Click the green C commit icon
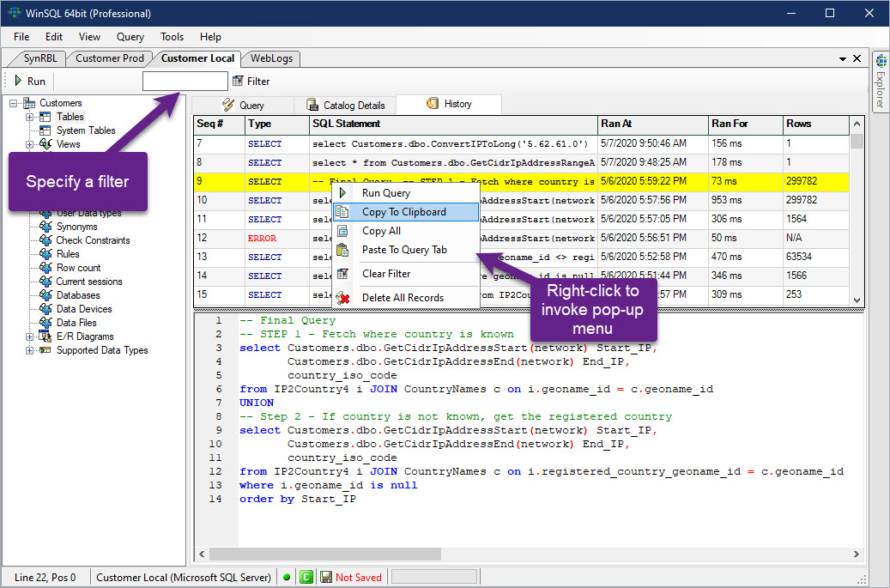 (x=306, y=577)
